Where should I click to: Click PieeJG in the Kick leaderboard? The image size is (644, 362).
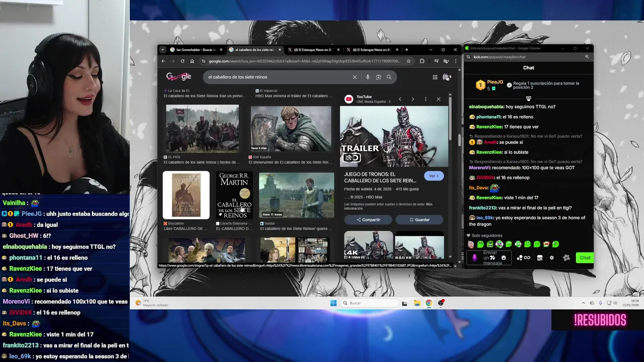495,82
